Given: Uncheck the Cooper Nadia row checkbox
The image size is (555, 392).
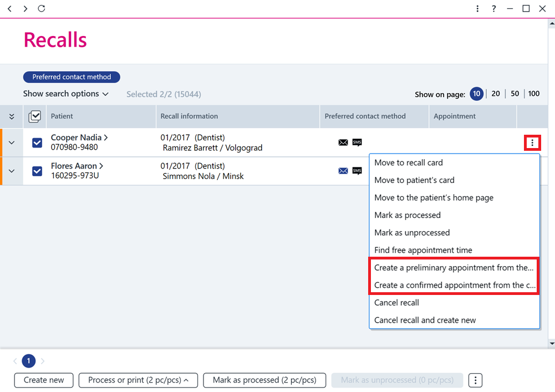Looking at the screenshot, I should coord(37,142).
